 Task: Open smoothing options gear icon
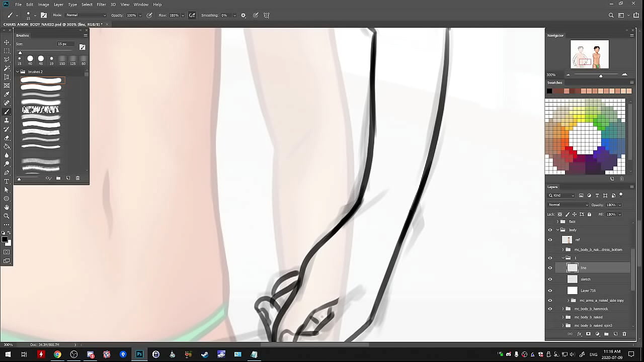(x=244, y=15)
